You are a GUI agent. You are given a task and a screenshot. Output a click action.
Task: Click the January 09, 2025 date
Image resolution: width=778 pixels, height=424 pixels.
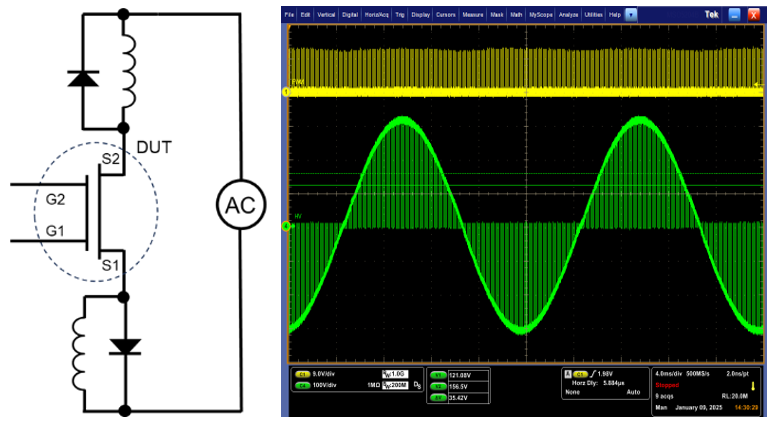(x=699, y=408)
